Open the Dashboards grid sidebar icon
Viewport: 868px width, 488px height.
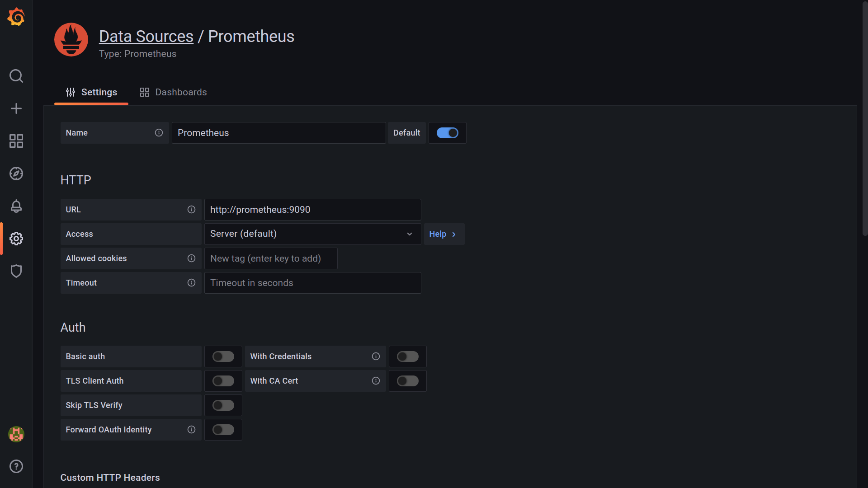16,141
